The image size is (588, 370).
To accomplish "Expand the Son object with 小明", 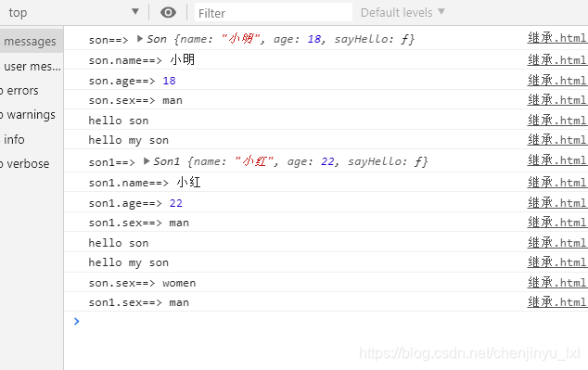I will tap(140, 38).
